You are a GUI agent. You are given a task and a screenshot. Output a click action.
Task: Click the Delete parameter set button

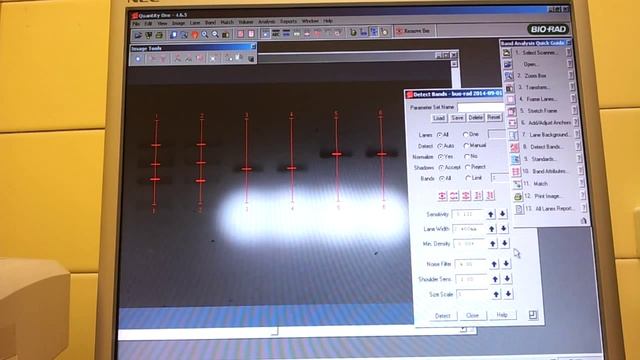click(x=475, y=118)
